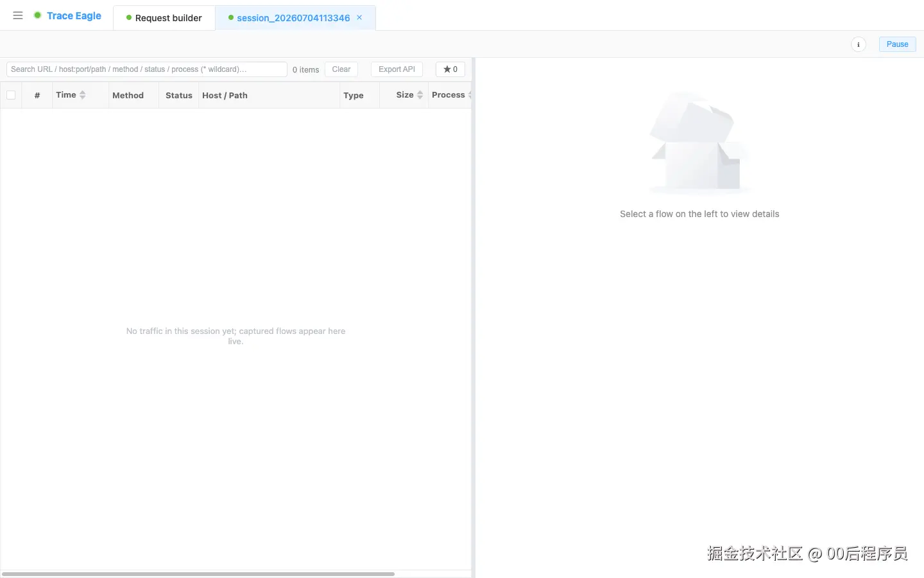Image resolution: width=924 pixels, height=578 pixels.
Task: Click the Host / Path column header
Action: [269, 95]
